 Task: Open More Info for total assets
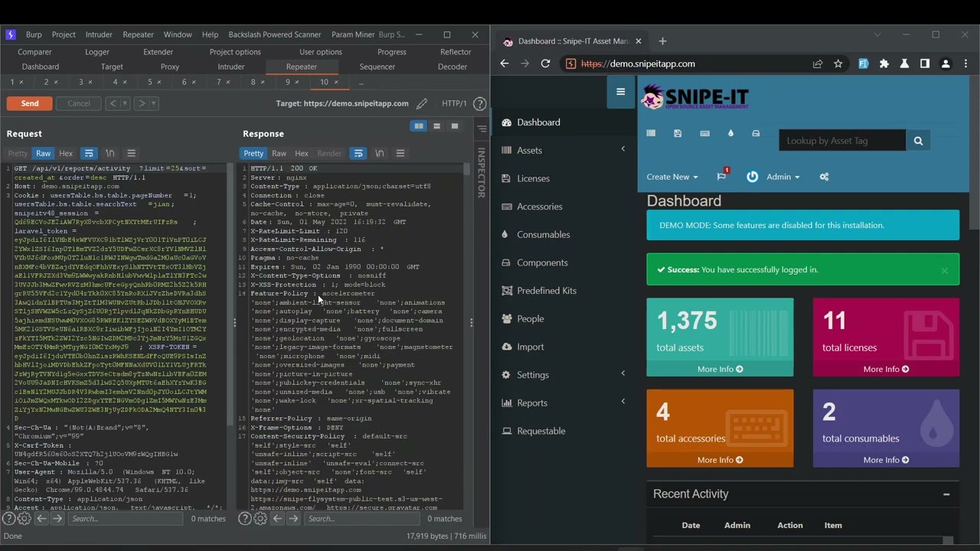click(720, 369)
